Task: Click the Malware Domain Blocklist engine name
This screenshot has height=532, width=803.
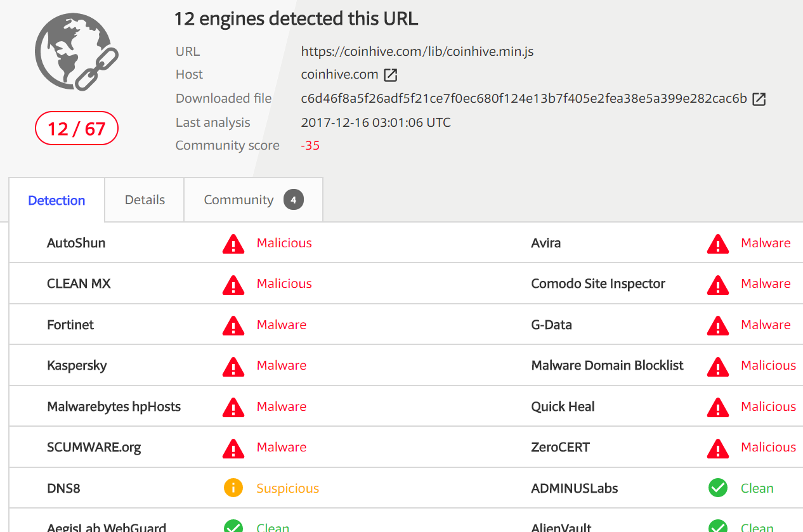Action: click(608, 365)
